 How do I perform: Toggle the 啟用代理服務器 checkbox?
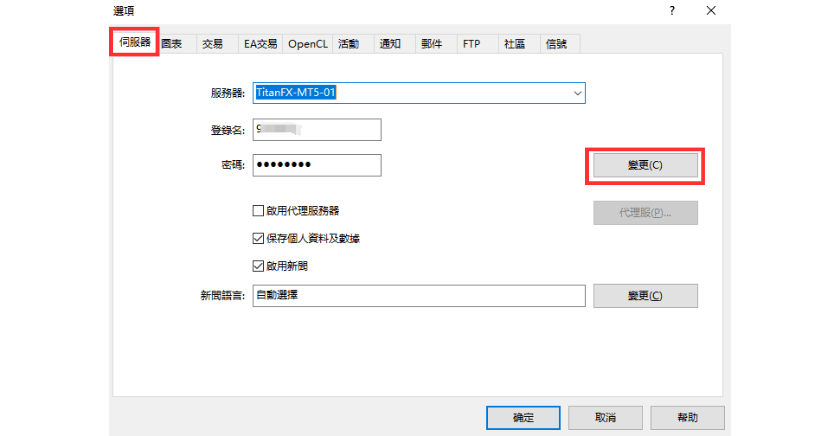click(x=258, y=212)
